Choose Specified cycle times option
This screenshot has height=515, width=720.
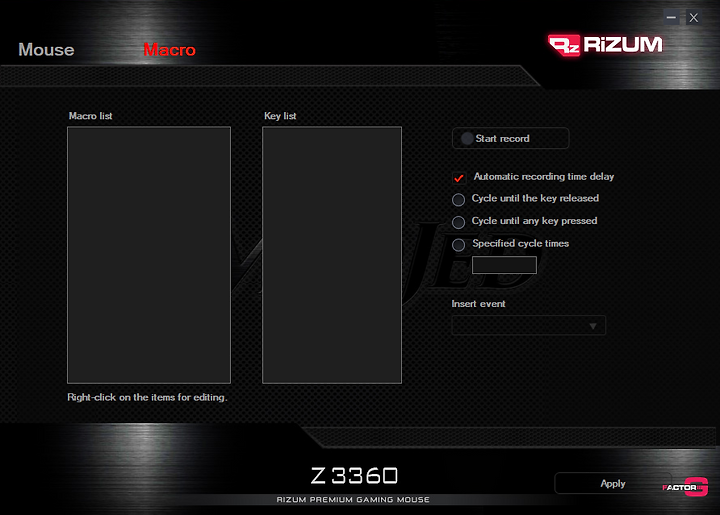(458, 245)
